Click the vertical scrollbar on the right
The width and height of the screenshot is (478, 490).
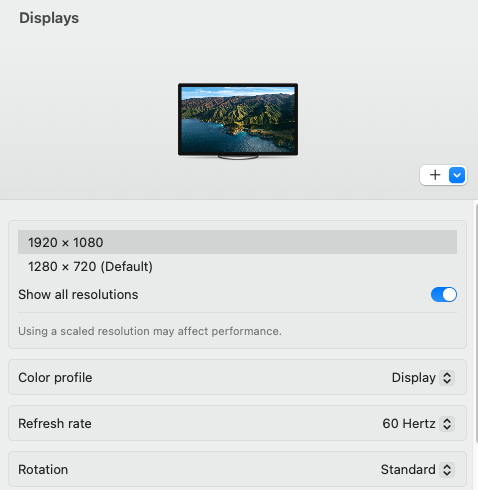point(476,323)
